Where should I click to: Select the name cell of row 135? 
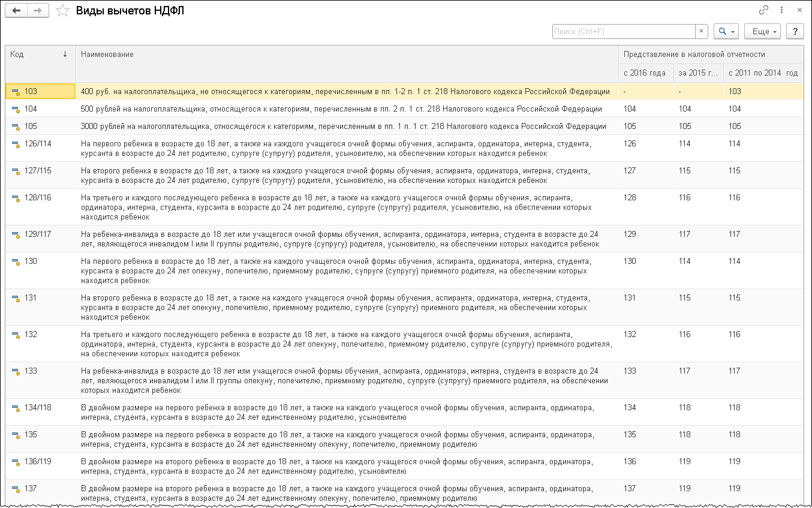[347, 439]
